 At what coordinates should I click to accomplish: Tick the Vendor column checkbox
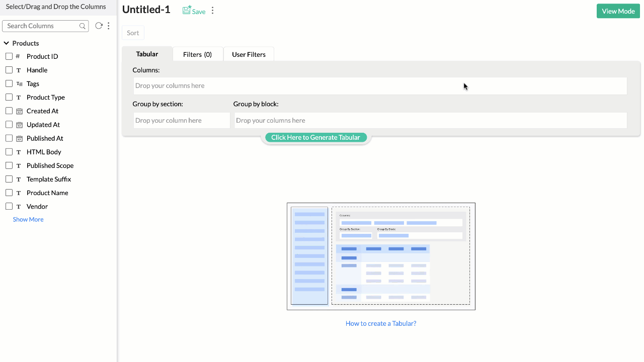click(9, 206)
